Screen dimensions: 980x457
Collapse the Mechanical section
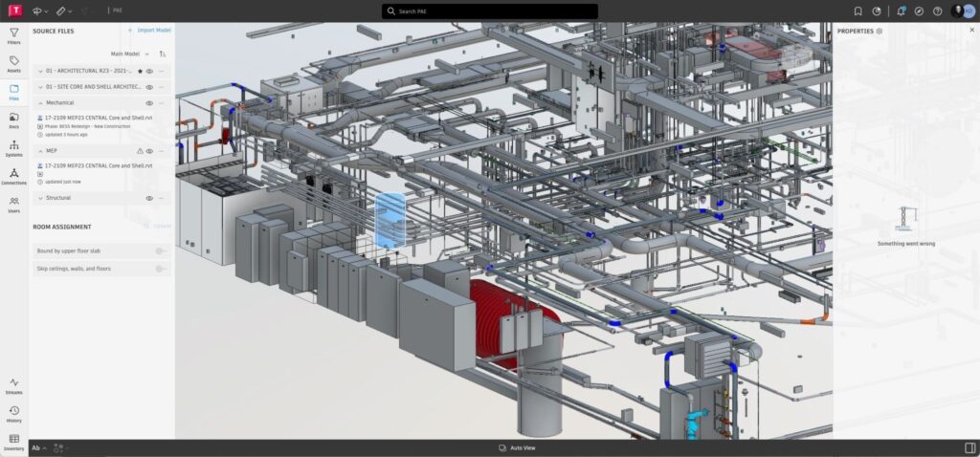point(39,102)
